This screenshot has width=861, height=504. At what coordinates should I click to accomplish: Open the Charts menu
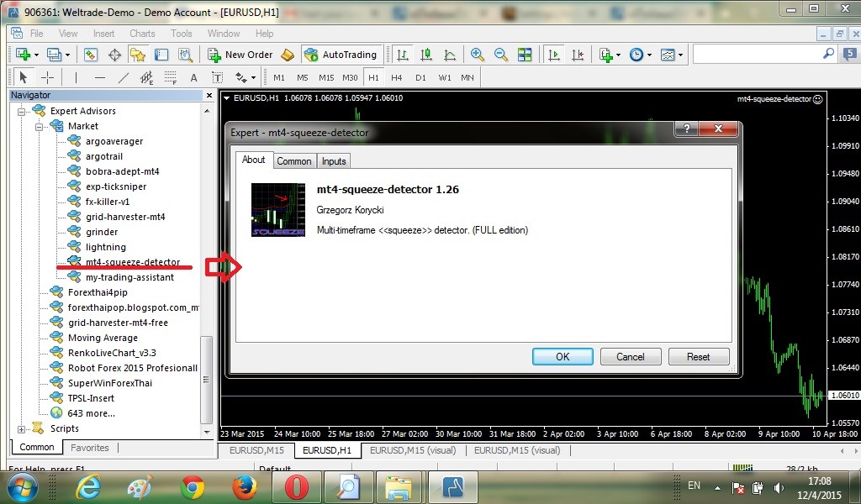click(142, 34)
